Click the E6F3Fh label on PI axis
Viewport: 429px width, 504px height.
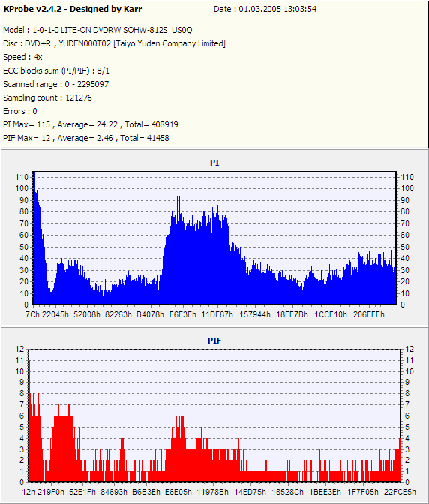[x=182, y=314]
